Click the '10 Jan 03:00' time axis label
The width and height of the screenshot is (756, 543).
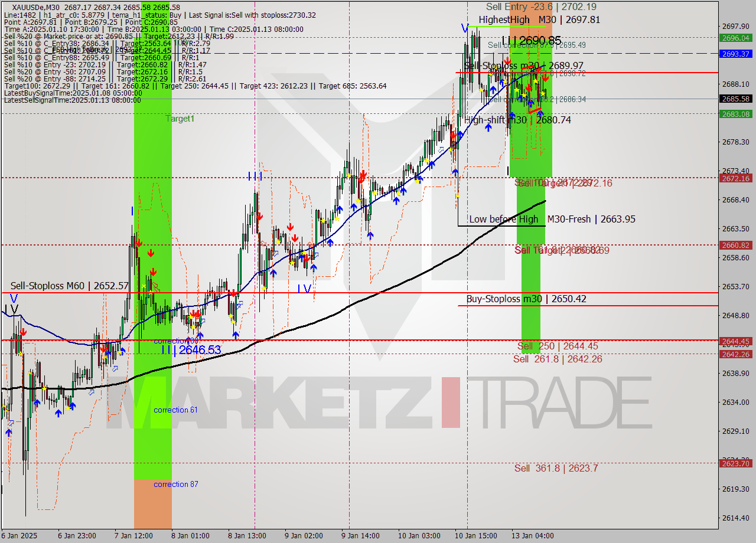(418, 536)
